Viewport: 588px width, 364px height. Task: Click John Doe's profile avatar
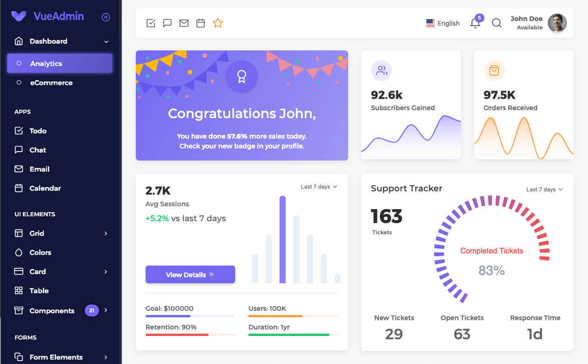(x=557, y=23)
